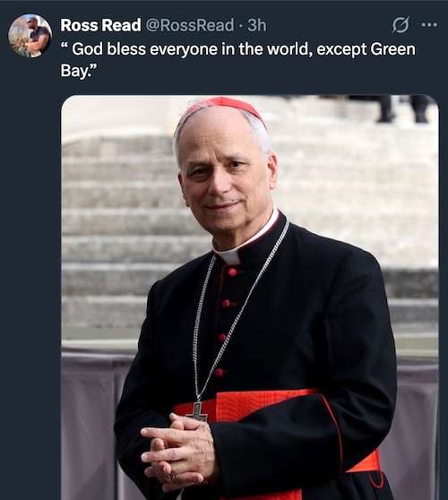Open the @RossRead handle link
This screenshot has height=500, width=448.
(190, 25)
